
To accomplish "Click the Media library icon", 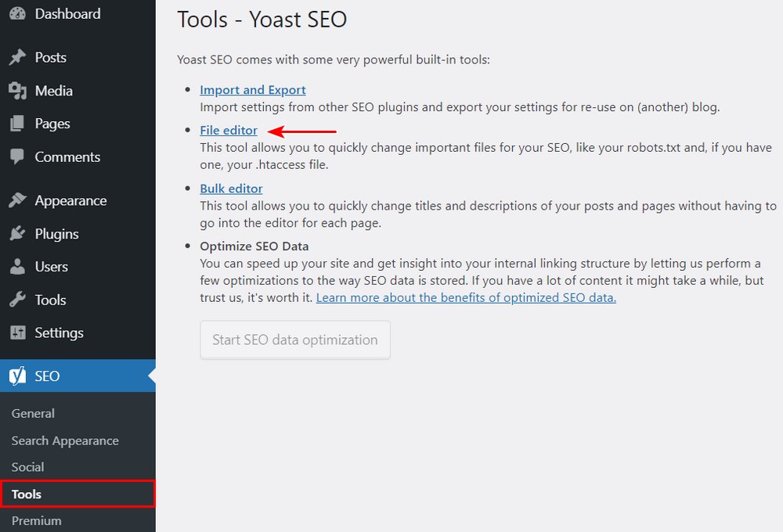I will [x=17, y=91].
